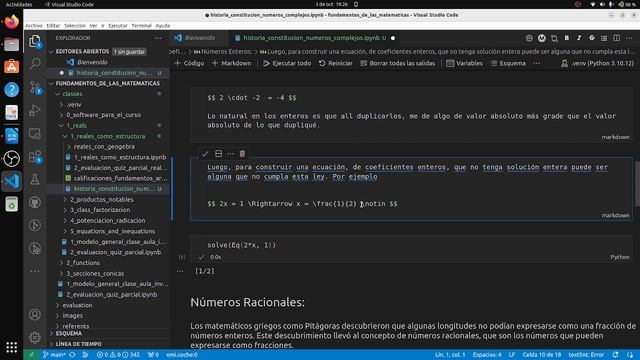The height and width of the screenshot is (360, 640).
Task: Select the .venv Python 3.10.12 kernel
Action: click(598, 63)
